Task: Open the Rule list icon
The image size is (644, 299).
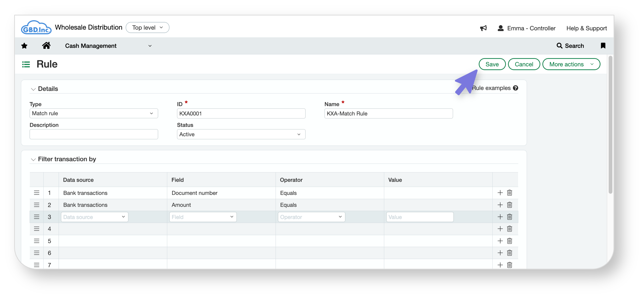Action: coord(26,65)
